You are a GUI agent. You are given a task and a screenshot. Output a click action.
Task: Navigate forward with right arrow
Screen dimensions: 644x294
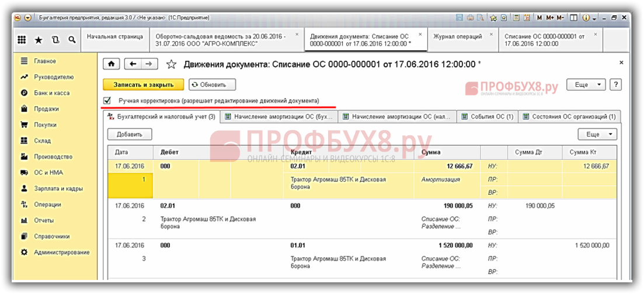pyautogui.click(x=149, y=64)
